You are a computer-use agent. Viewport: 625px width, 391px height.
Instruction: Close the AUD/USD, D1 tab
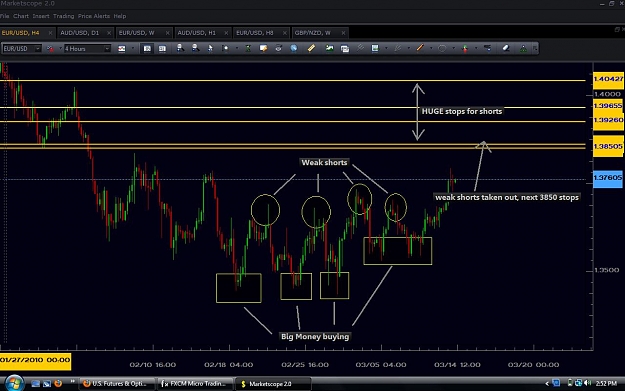[109, 33]
